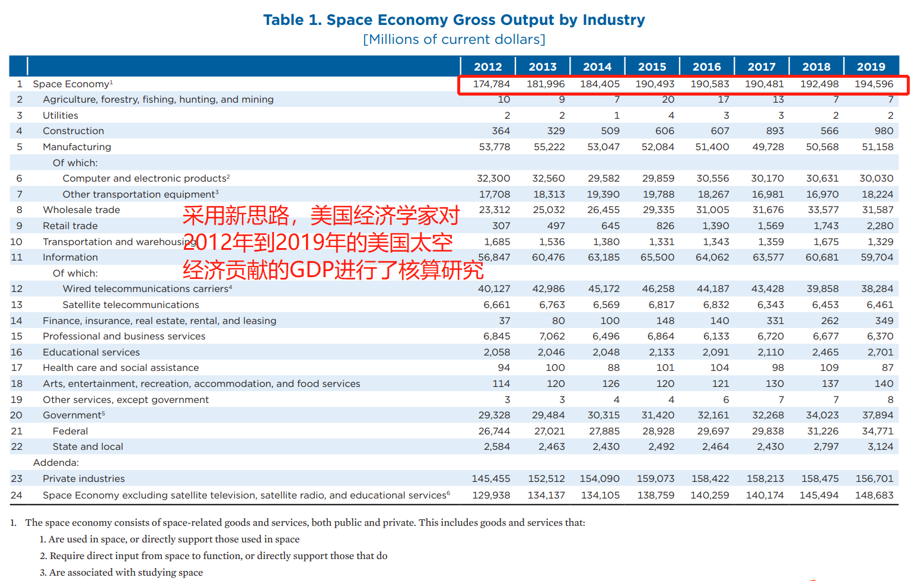Select the 2018 column header

[x=816, y=66]
